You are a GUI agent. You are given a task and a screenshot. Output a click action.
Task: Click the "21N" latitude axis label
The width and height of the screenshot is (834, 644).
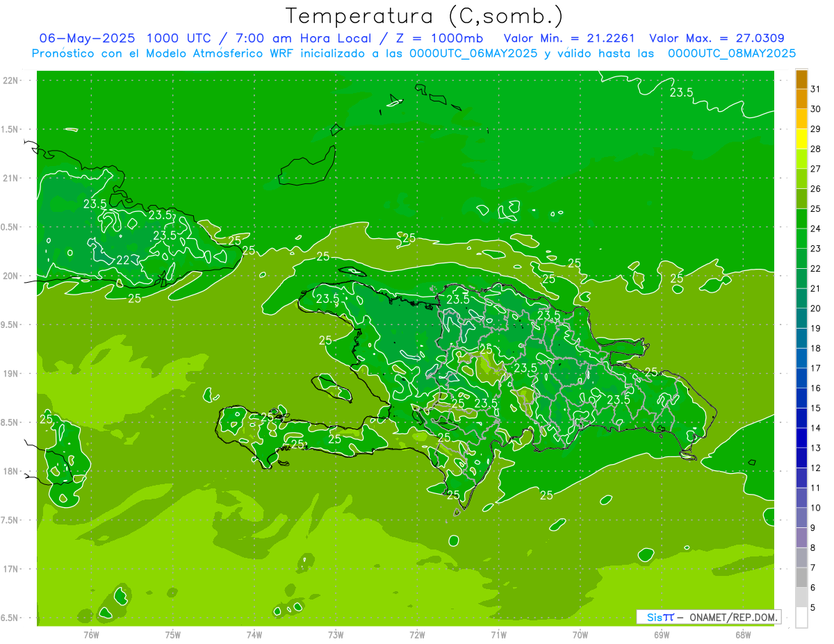10,178
